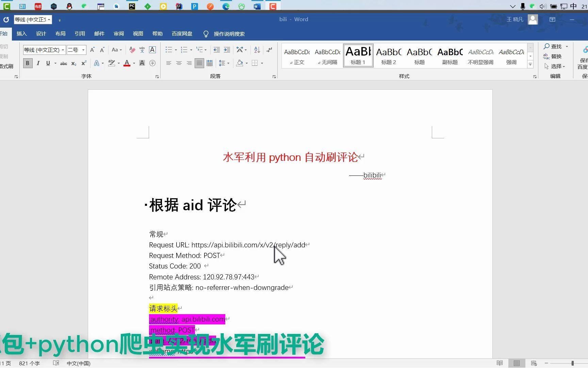Toggle strikethrough formatting

pos(64,63)
